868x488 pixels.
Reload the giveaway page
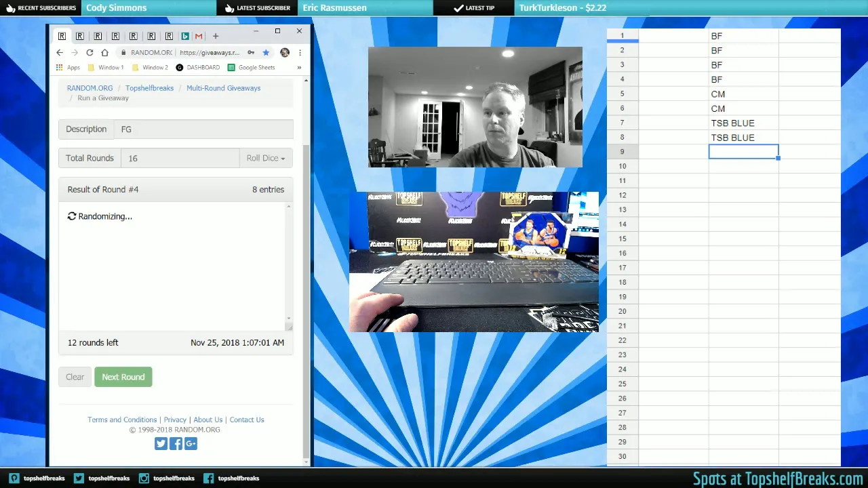coord(90,52)
